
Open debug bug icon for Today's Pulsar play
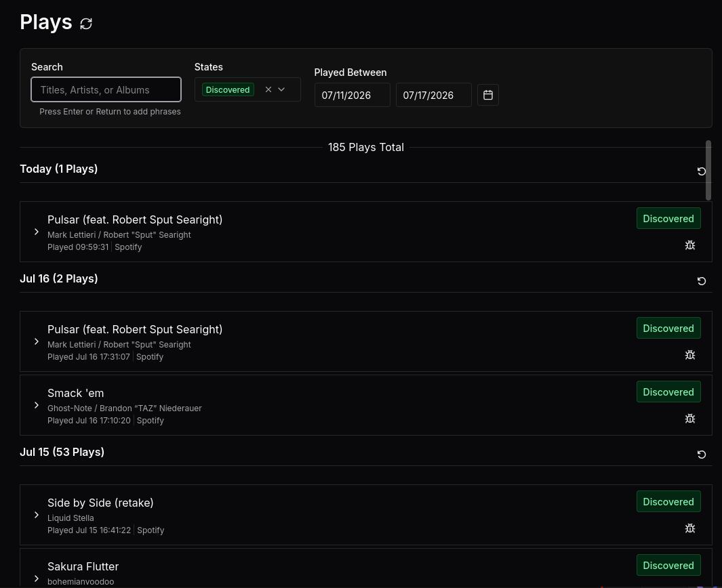coord(689,245)
